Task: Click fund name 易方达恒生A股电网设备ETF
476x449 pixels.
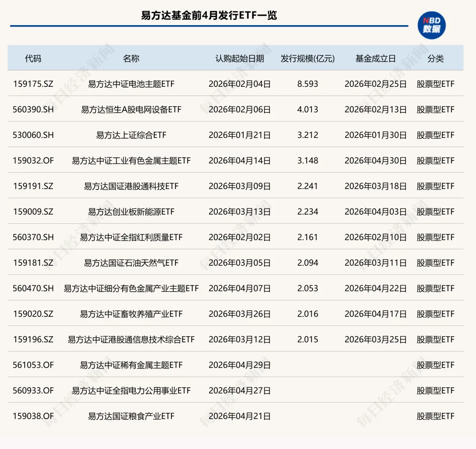Action: coord(131,109)
